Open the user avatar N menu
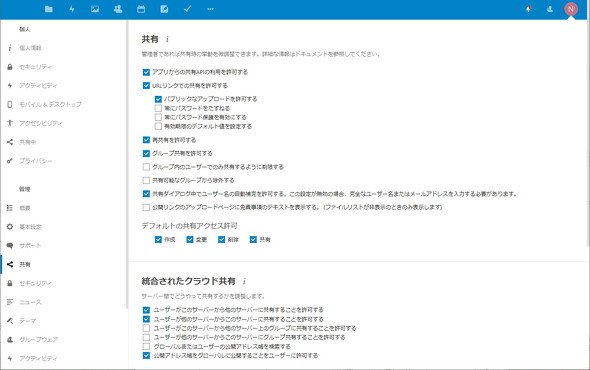This screenshot has height=370, width=590. click(571, 9)
